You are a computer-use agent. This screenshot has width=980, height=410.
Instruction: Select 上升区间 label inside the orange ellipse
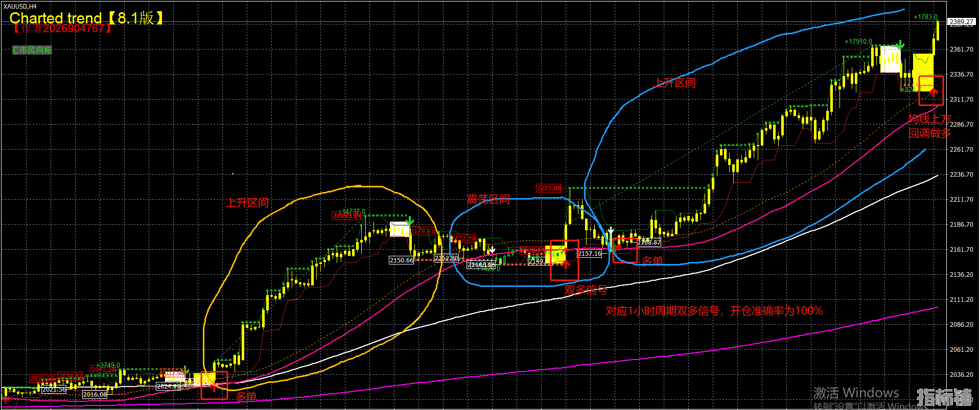(247, 203)
